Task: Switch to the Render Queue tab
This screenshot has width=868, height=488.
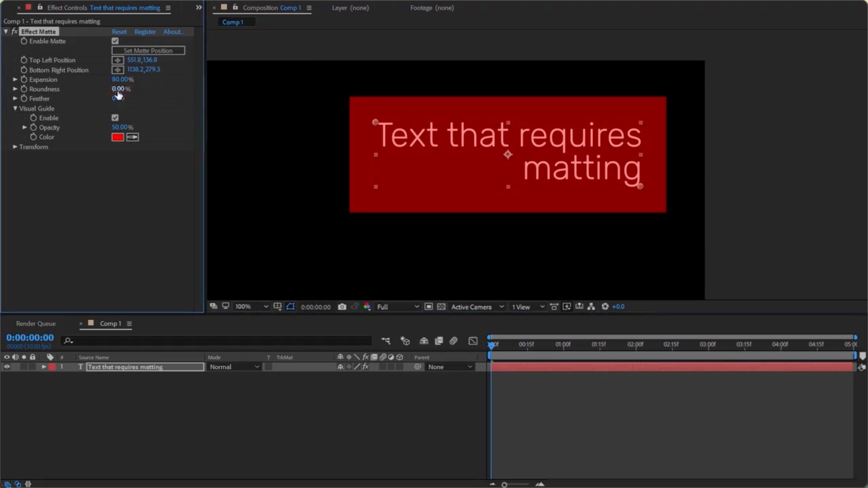Action: [36, 324]
